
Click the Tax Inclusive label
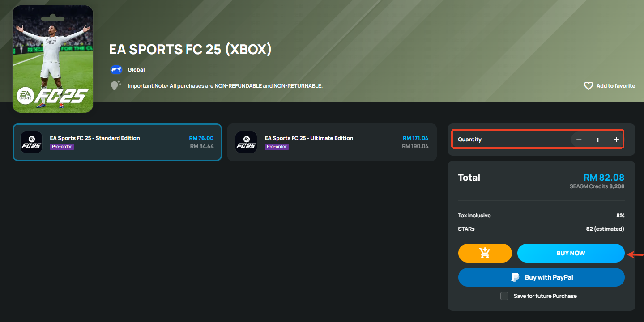474,216
